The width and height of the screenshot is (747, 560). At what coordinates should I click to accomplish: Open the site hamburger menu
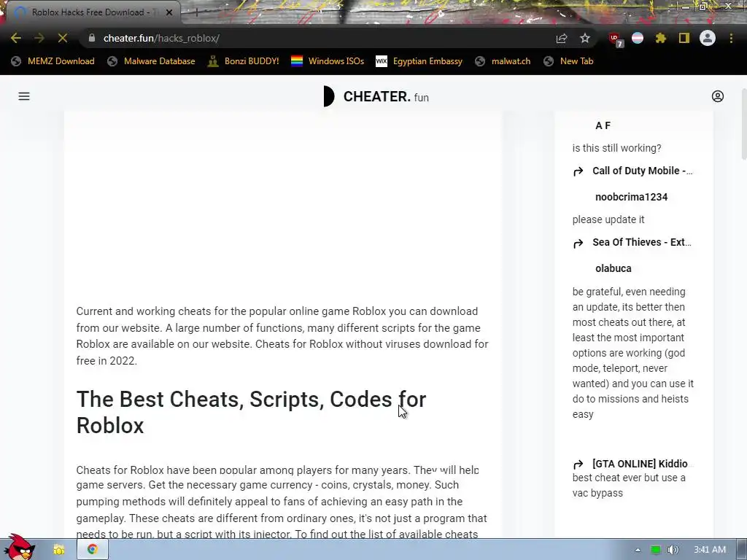24,96
